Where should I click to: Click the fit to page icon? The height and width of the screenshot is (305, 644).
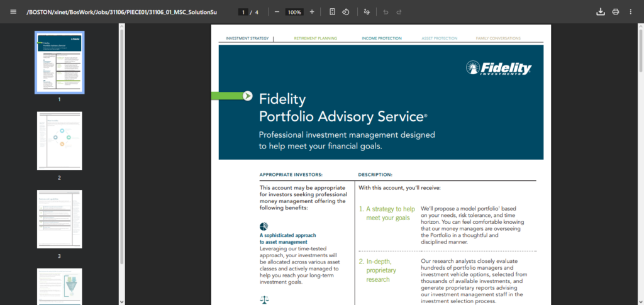tap(332, 12)
